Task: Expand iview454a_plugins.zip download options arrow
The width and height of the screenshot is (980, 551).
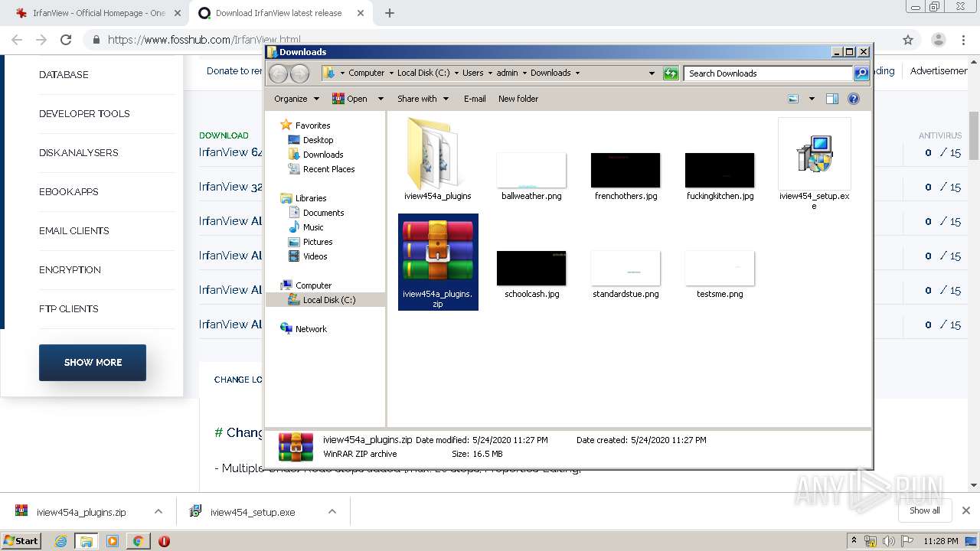Action: tap(158, 512)
